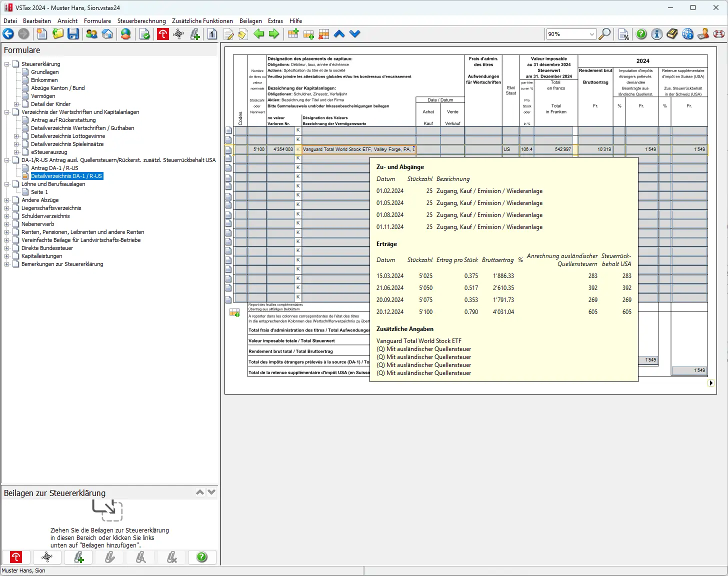The width and height of the screenshot is (728, 576).
Task: Click the blue back arrow in the toolbar
Action: click(x=8, y=34)
